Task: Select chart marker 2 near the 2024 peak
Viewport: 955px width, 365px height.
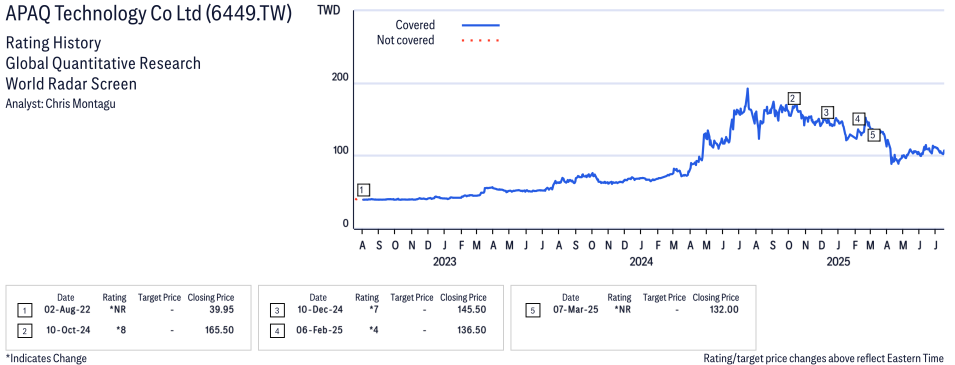Action: point(793,98)
